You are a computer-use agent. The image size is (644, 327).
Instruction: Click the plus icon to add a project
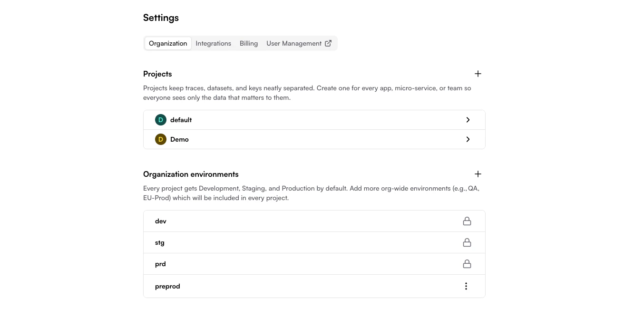478,74
